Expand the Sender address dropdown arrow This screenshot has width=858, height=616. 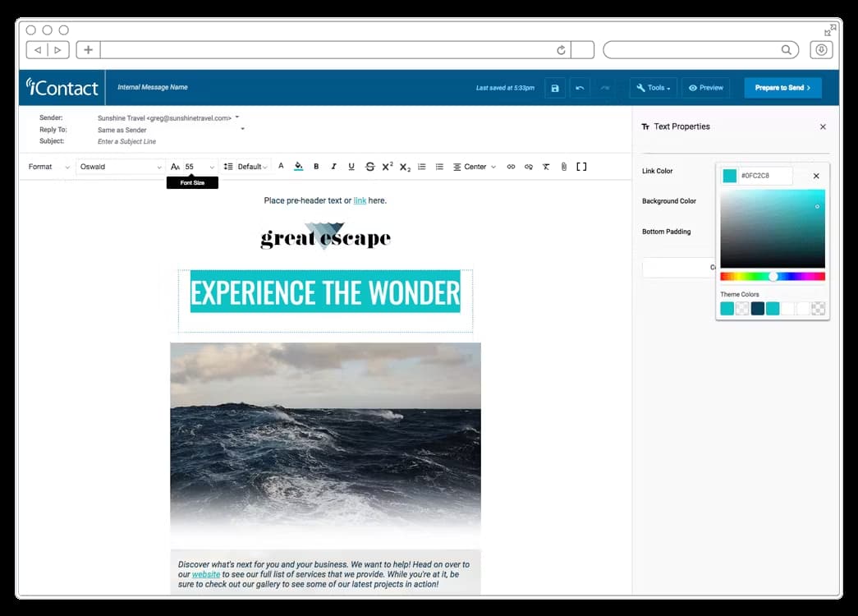coord(237,117)
